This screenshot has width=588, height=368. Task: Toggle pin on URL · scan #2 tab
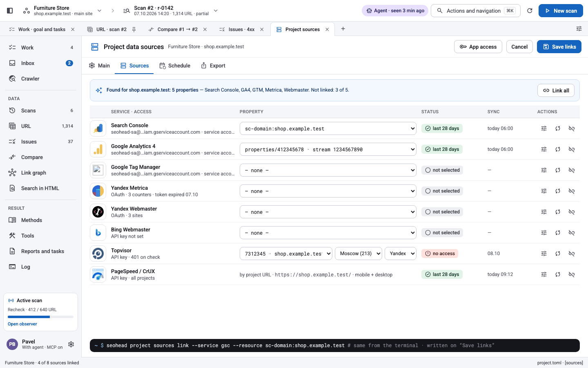[134, 29]
